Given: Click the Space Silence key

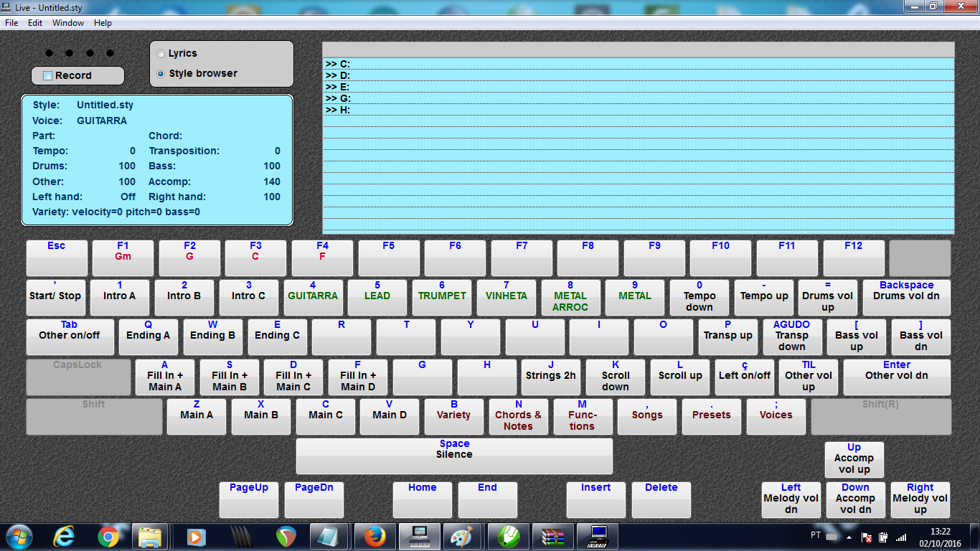Looking at the screenshot, I should pyautogui.click(x=455, y=456).
